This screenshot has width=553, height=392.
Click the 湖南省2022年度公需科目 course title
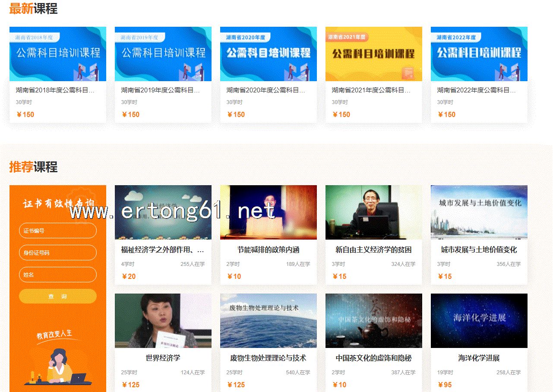coord(476,90)
